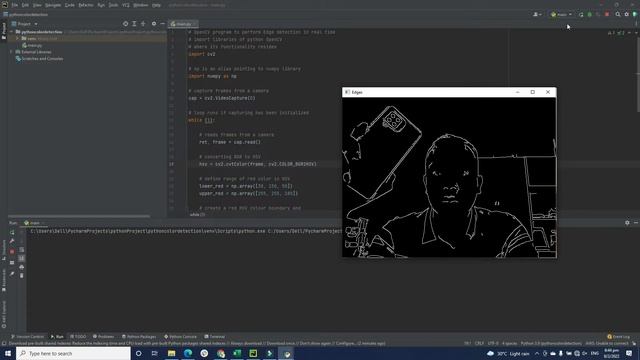
Task: Open the Edit menu
Action: pos(25,5)
